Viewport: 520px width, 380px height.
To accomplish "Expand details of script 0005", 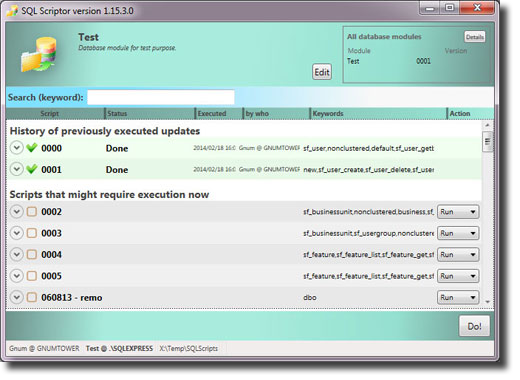I will tap(16, 276).
